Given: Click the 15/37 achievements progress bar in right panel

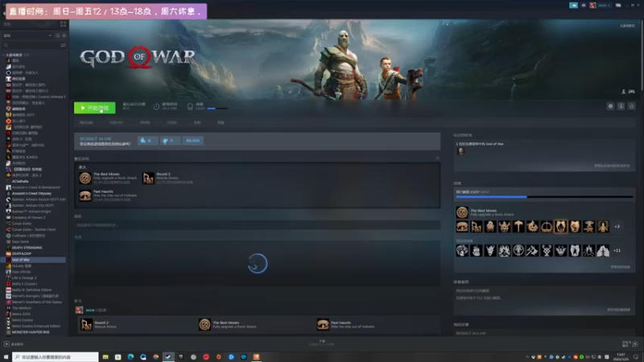Looking at the screenshot, I should 544,197.
